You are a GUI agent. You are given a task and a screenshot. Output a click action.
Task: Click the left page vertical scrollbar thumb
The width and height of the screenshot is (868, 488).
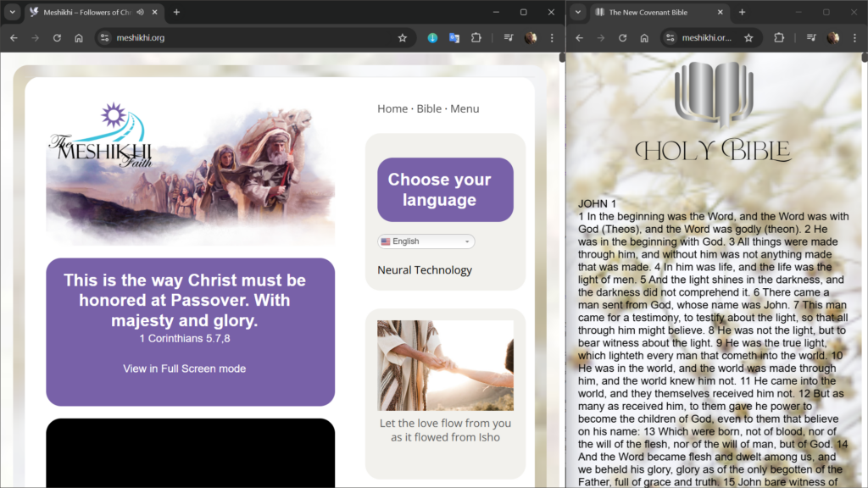point(562,57)
